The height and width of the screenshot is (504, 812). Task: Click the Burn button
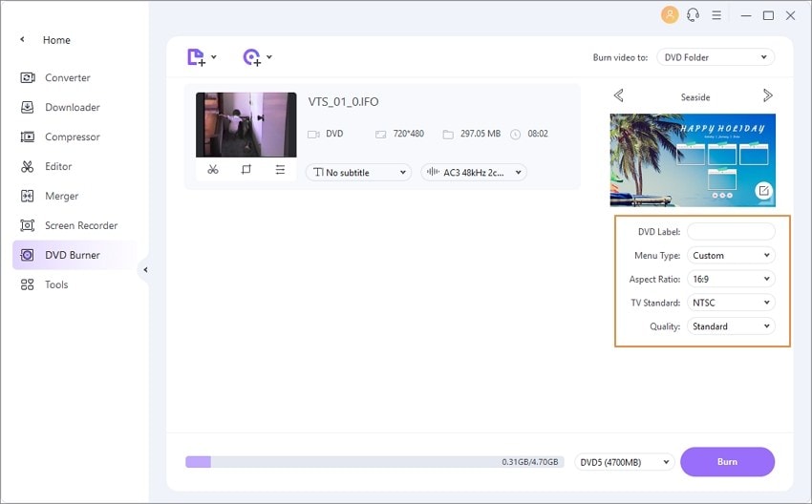(x=727, y=462)
